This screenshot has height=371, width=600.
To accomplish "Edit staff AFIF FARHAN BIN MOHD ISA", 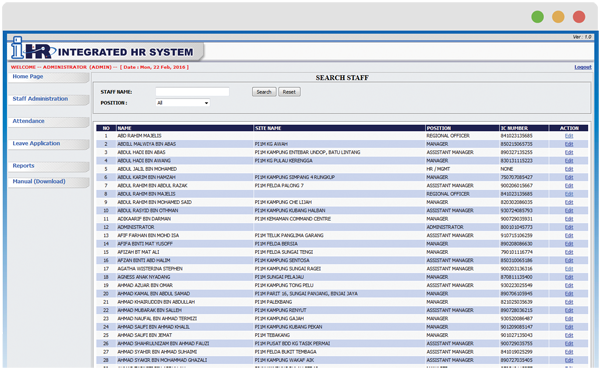I will click(x=569, y=236).
